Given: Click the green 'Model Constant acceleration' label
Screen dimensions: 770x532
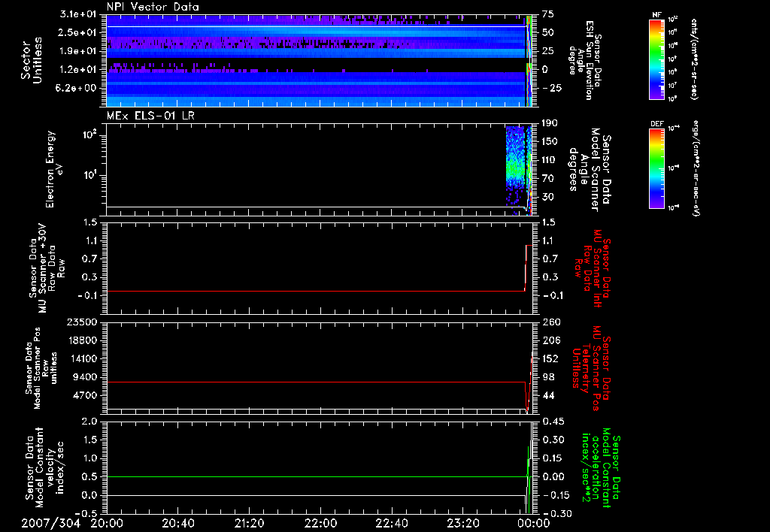Looking at the screenshot, I should click(x=601, y=467).
